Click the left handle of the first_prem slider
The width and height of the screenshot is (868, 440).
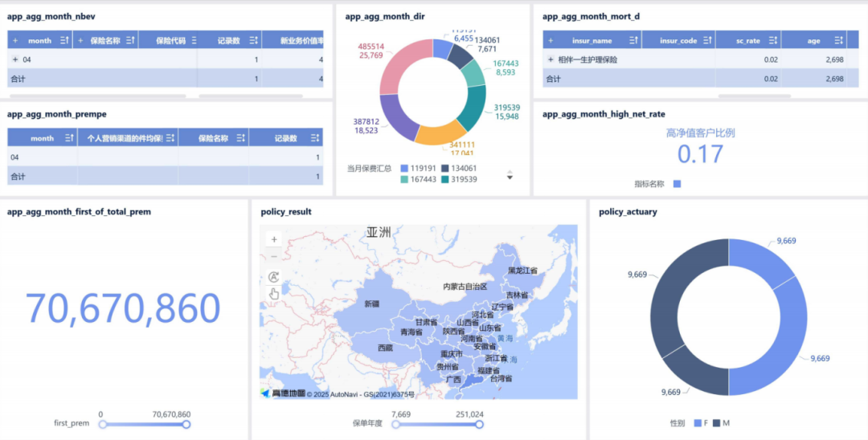102,425
